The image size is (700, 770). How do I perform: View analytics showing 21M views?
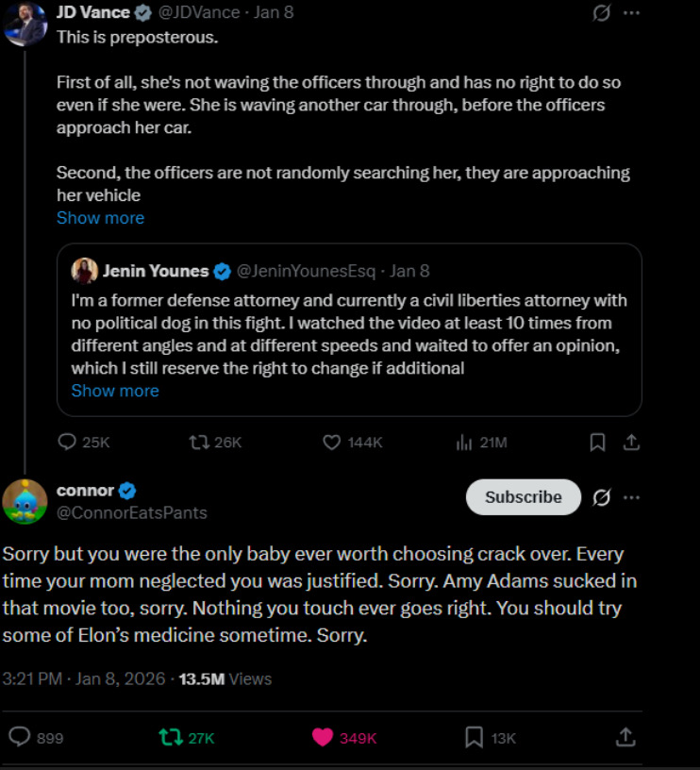463,442
